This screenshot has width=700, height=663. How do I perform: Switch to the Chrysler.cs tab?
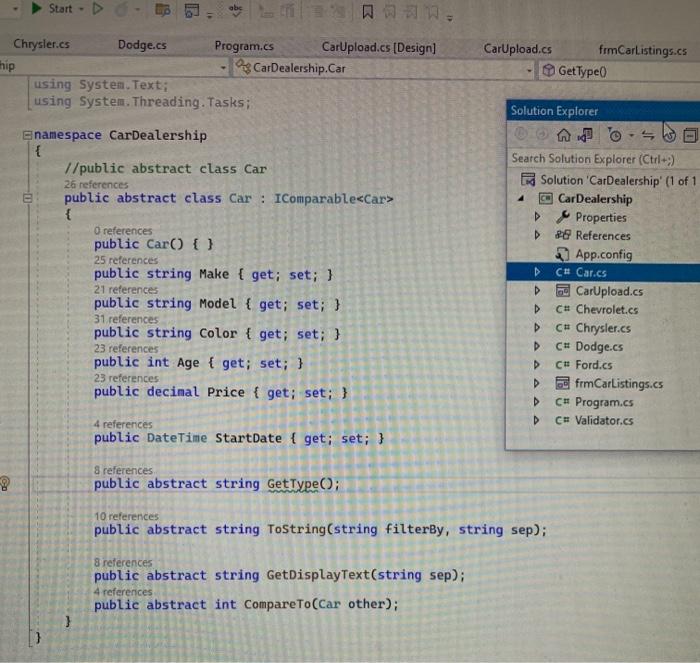click(x=42, y=44)
